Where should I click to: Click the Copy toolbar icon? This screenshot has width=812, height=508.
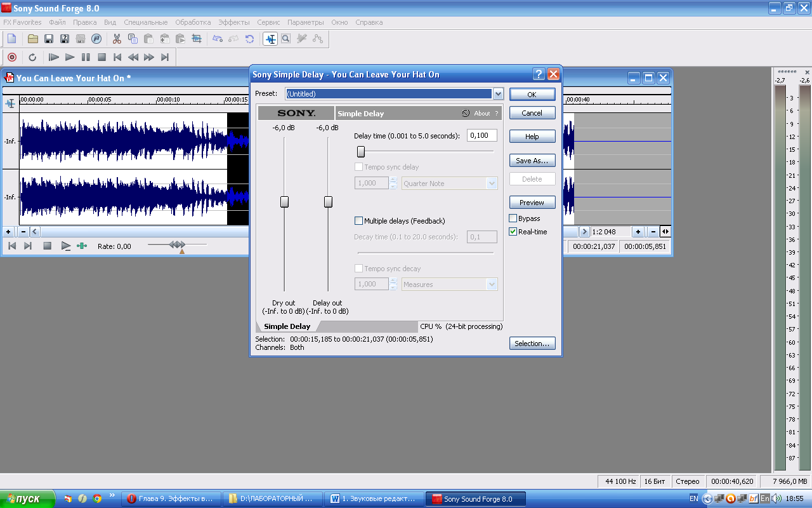pos(133,39)
